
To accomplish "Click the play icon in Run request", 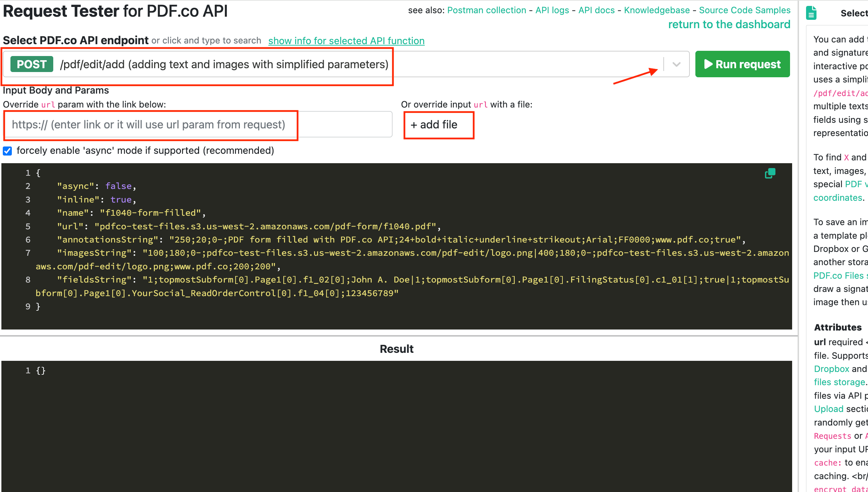I will (708, 64).
